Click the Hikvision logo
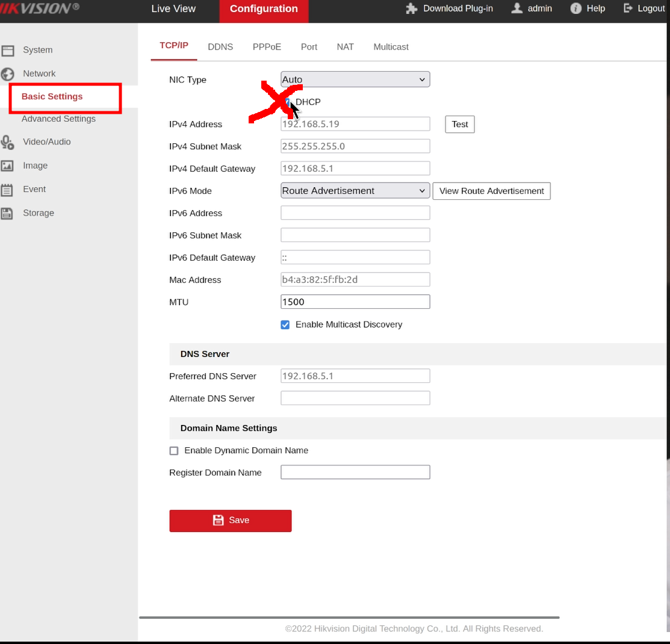 (x=40, y=8)
